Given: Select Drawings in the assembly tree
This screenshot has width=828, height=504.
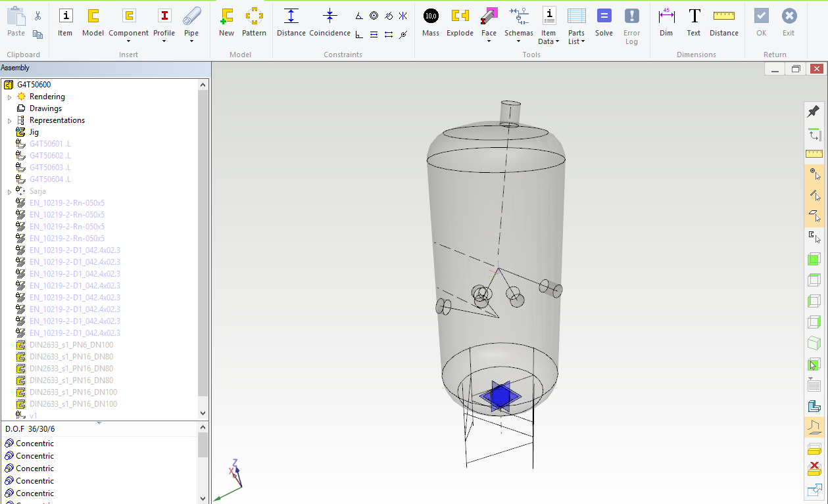Looking at the screenshot, I should pos(45,108).
